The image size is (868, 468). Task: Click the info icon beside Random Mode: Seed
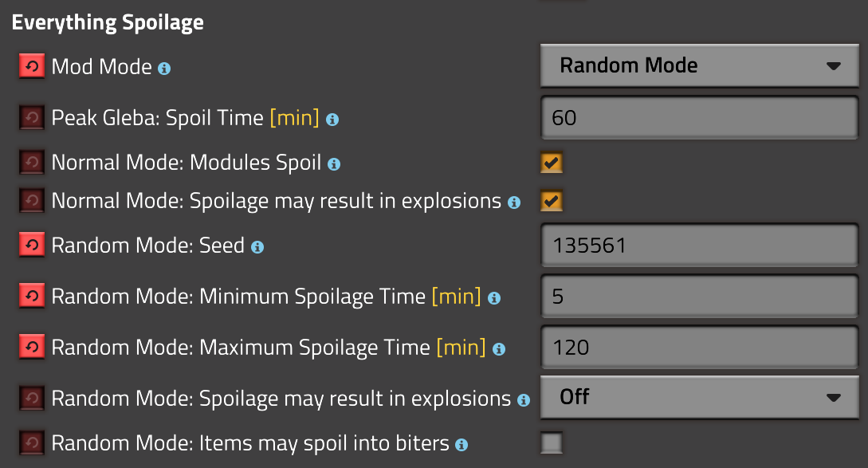click(x=257, y=247)
